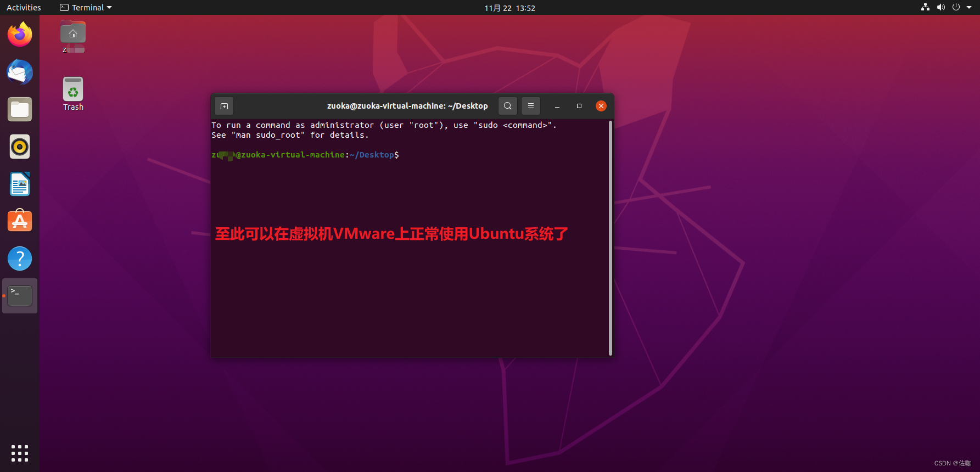The height and width of the screenshot is (472, 980).
Task: Open the Trash desktop icon
Action: pos(73,94)
